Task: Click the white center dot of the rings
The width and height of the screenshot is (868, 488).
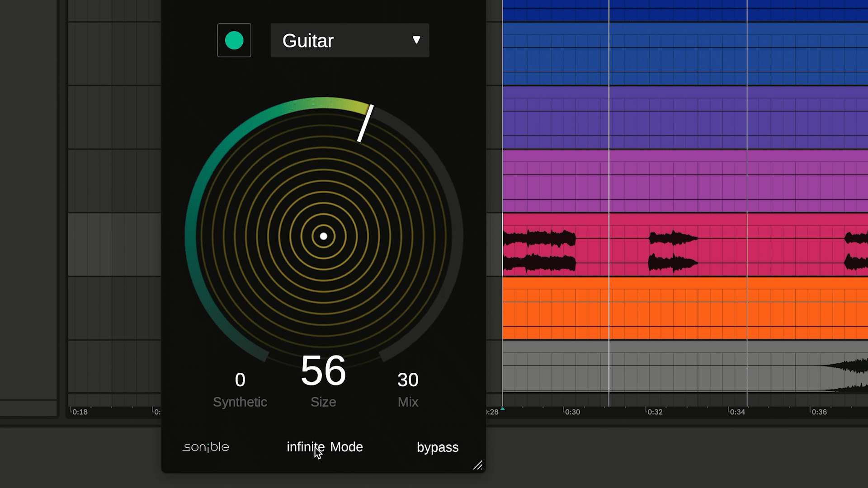Action: click(x=323, y=236)
